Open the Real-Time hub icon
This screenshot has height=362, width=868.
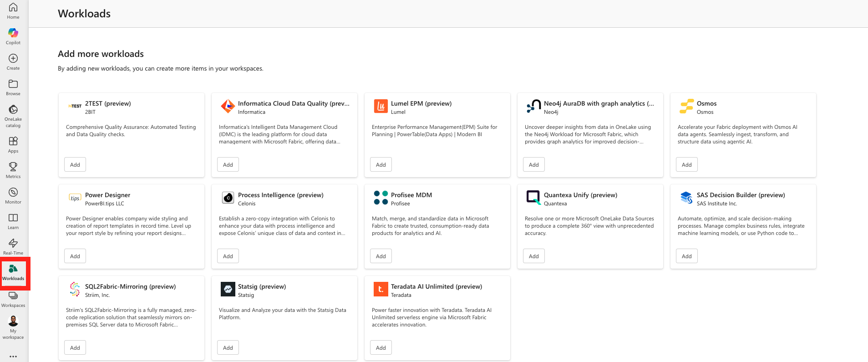pyautogui.click(x=13, y=243)
